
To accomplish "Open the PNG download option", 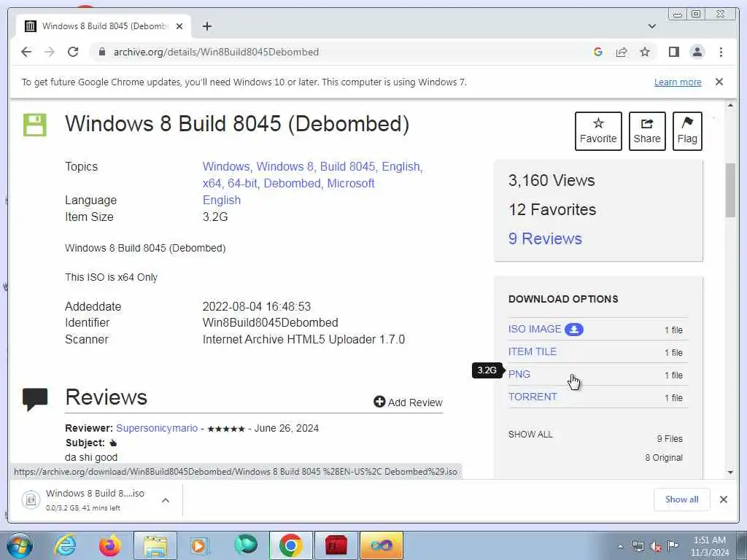I will coord(519,374).
